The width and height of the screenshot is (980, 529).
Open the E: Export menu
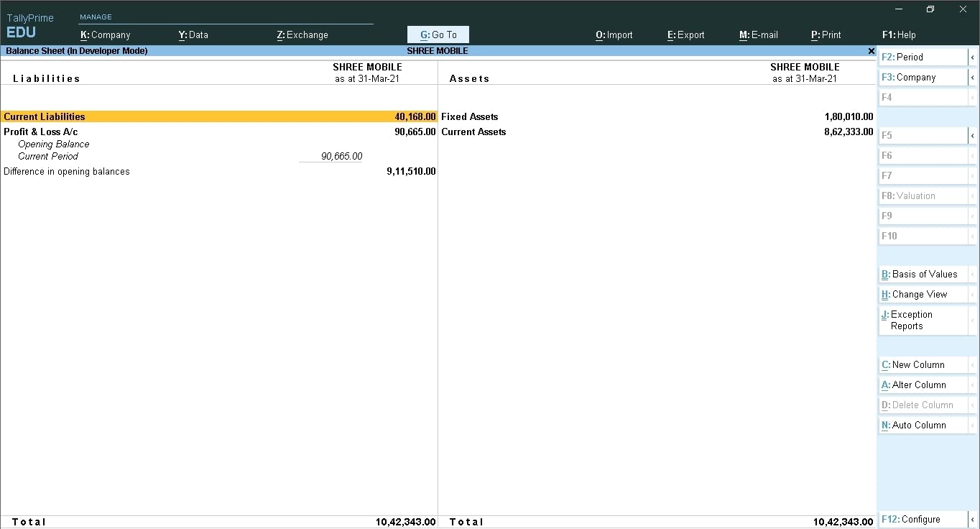click(x=685, y=34)
